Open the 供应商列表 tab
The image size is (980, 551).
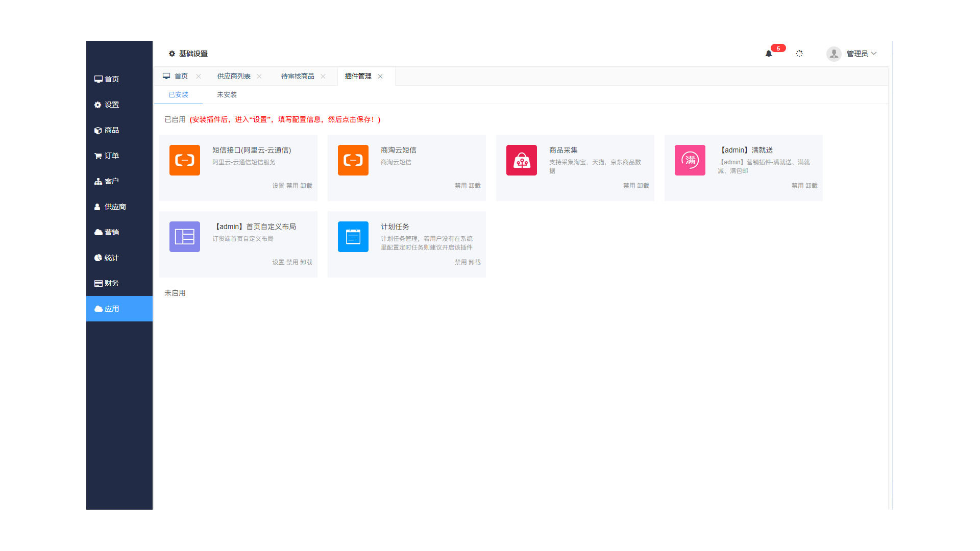click(234, 77)
